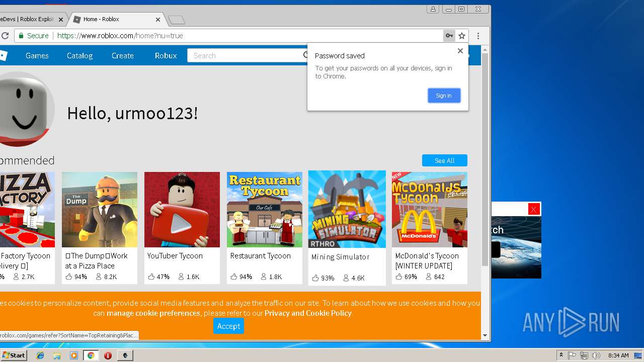This screenshot has height=362, width=644.
Task: Click the key icon in address bar
Action: [x=449, y=36]
